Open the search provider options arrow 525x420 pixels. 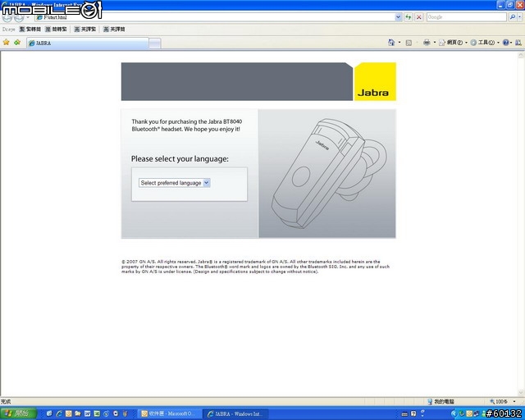pos(519,17)
